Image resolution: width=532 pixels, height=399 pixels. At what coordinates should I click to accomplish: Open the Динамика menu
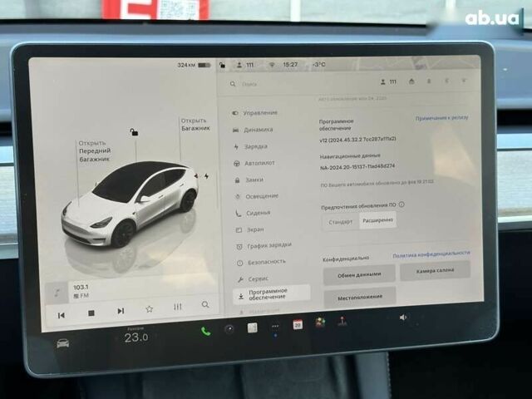(253, 130)
